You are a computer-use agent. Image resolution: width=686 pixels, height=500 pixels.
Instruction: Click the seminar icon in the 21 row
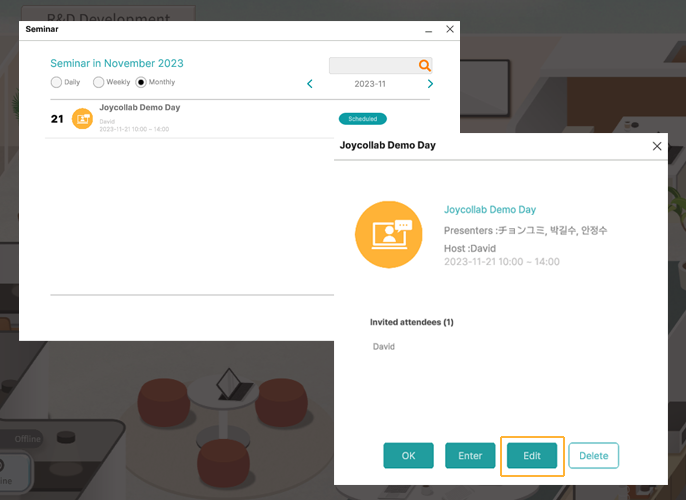82,119
